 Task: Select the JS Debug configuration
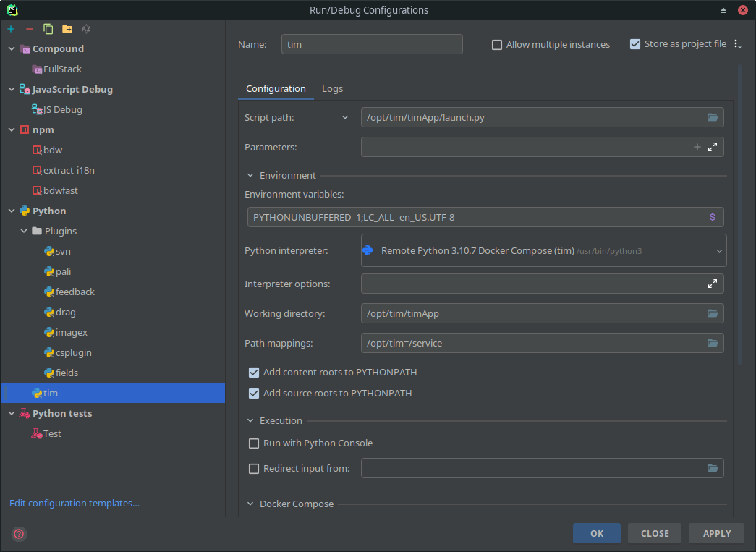pos(114,109)
